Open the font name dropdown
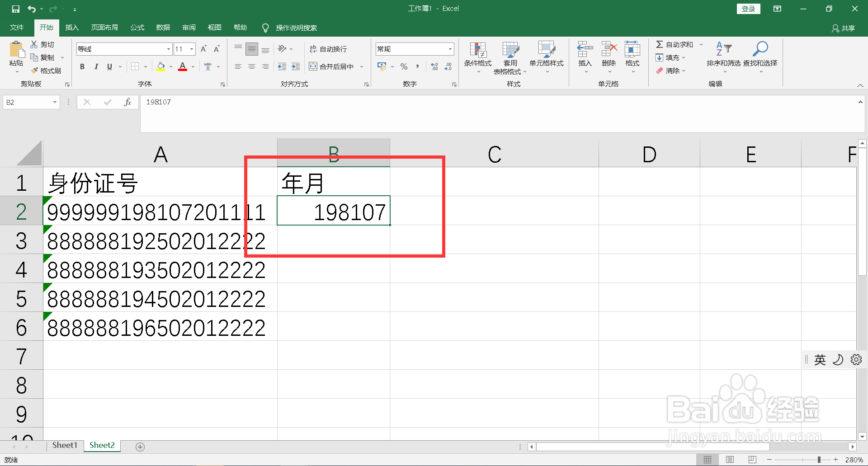The width and height of the screenshot is (868, 466). (x=169, y=49)
